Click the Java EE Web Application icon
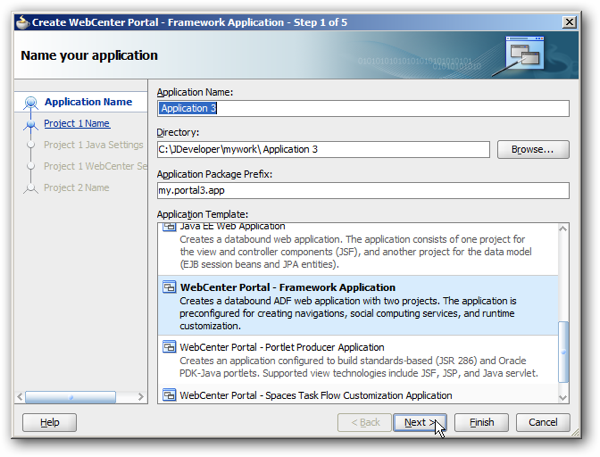Screen dimensions: 600x457 point(169,227)
